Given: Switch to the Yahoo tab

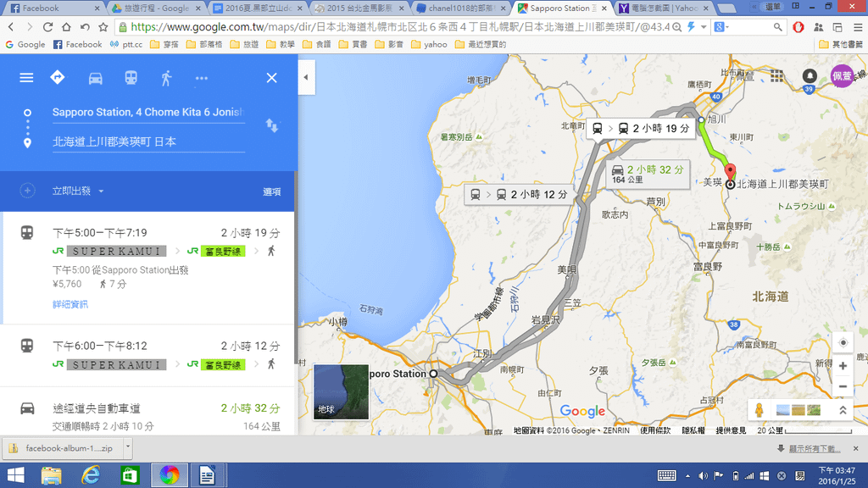Looking at the screenshot, I should tap(665, 8).
